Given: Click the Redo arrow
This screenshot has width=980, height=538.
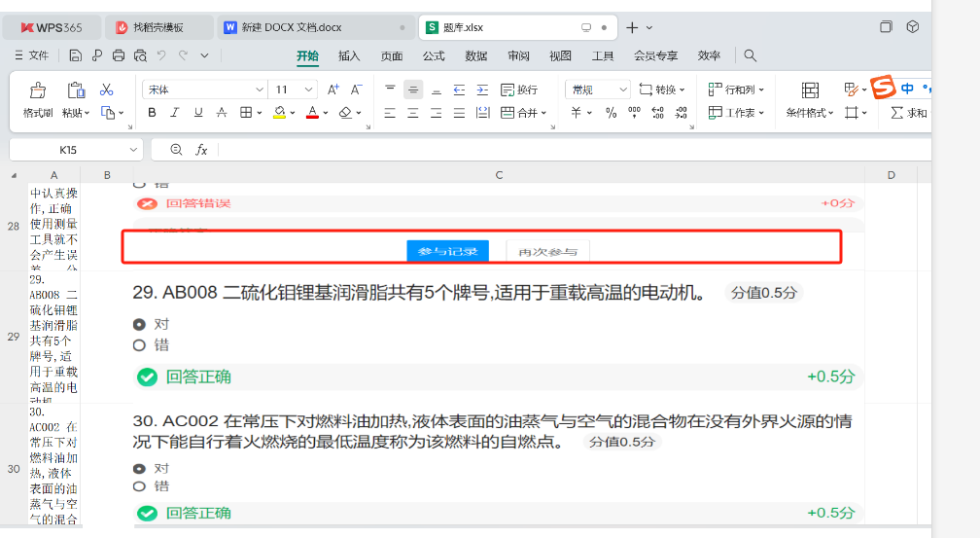Looking at the screenshot, I should pyautogui.click(x=183, y=55).
